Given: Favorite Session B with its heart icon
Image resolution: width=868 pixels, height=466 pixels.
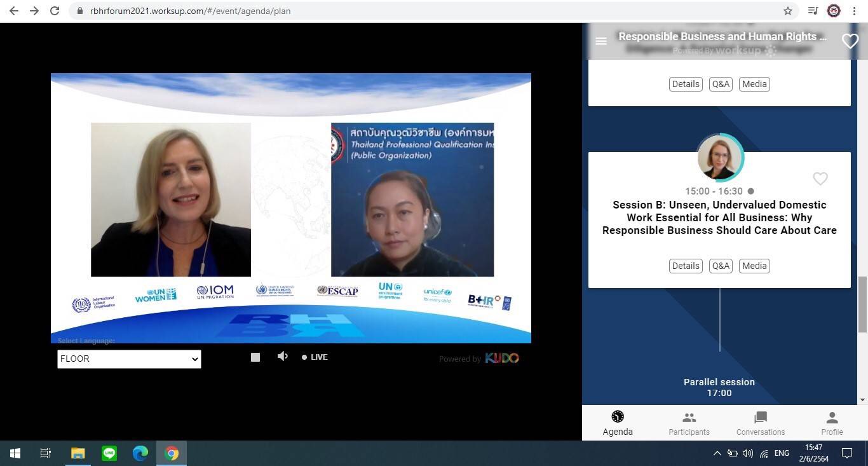Looking at the screenshot, I should point(820,179).
